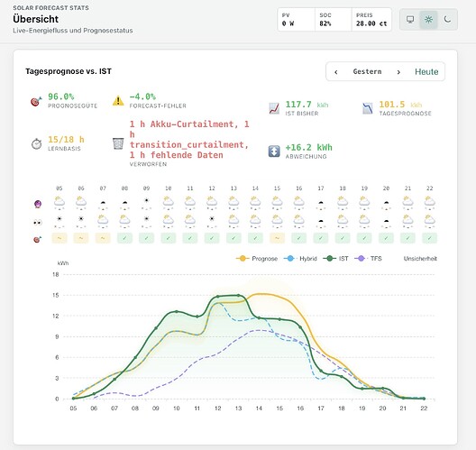Screen dimensions: 476x450
Task: Select the light mode sun icon
Action: pyautogui.click(x=428, y=20)
